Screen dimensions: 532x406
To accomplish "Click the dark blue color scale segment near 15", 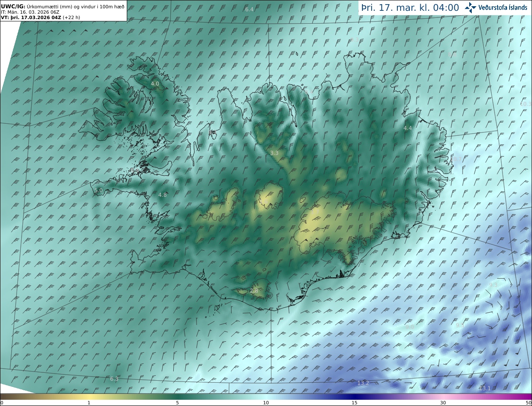I will [x=355, y=396].
